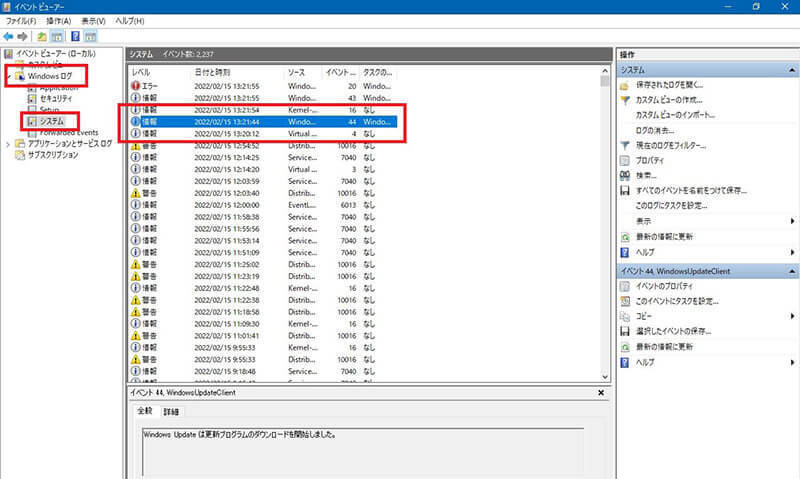The height and width of the screenshot is (479, 800).
Task: Click the プロパティ icon in actions pane
Action: pos(625,160)
